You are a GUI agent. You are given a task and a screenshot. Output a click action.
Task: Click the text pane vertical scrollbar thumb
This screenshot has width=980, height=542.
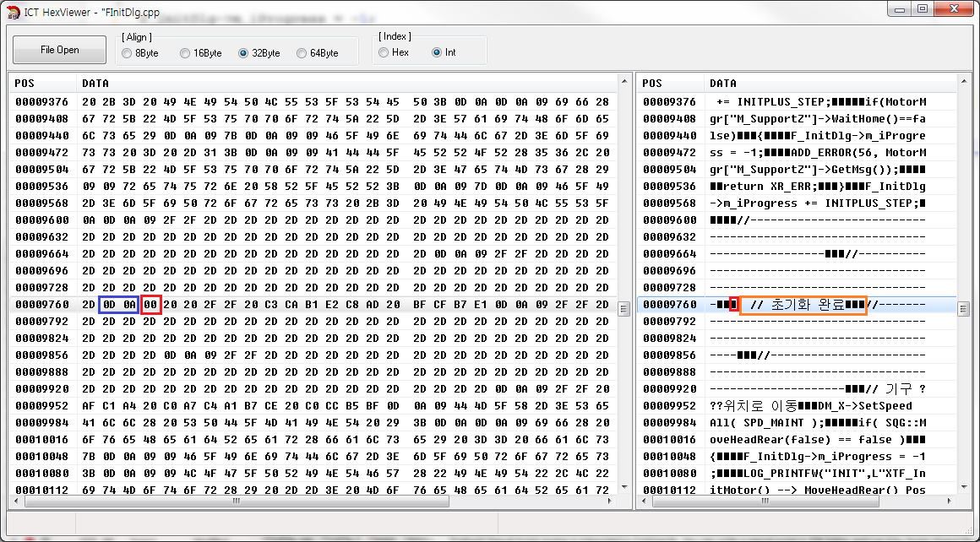pyautogui.click(x=963, y=309)
